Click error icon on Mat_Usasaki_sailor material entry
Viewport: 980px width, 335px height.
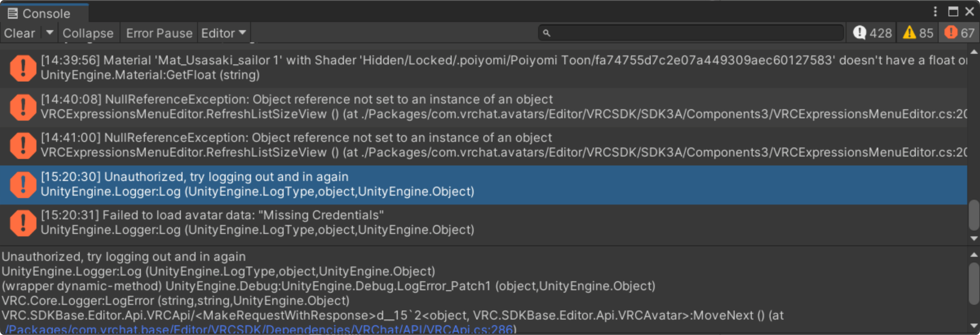(x=22, y=68)
